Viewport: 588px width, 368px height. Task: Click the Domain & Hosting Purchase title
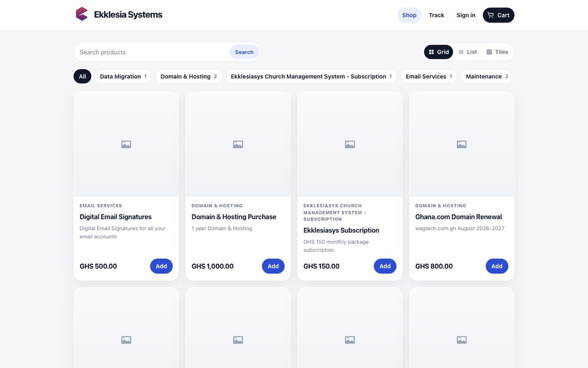pos(234,217)
